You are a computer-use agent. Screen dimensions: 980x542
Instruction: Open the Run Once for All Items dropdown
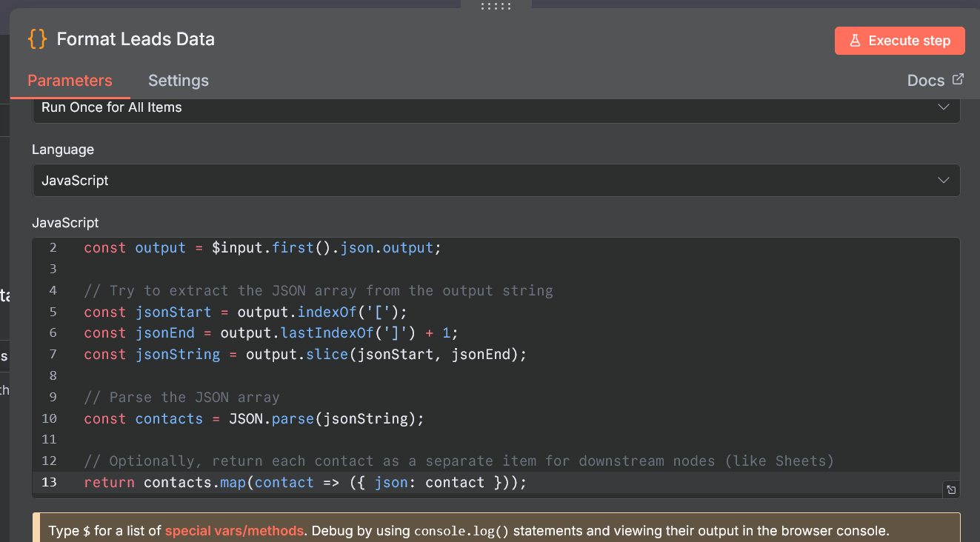(496, 107)
